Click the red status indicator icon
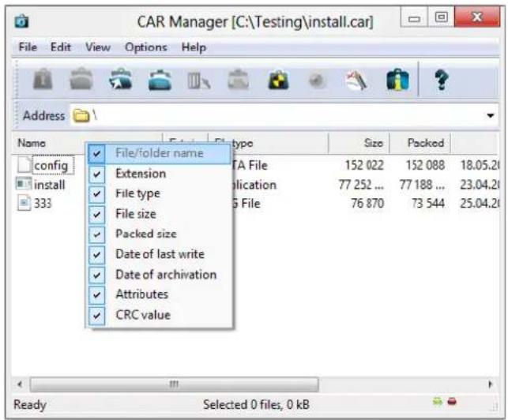Screen dimensions: 508x420 pyautogui.click(x=452, y=402)
